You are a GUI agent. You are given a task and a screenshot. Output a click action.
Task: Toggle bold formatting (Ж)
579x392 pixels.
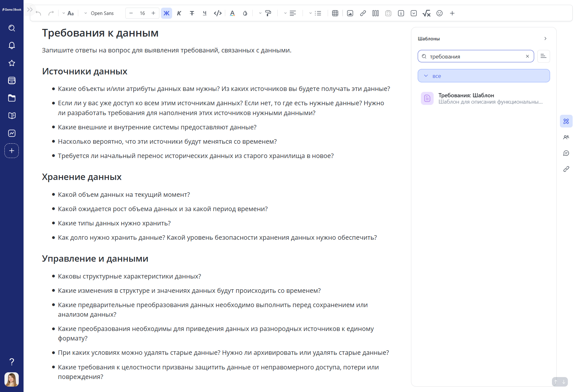point(166,13)
